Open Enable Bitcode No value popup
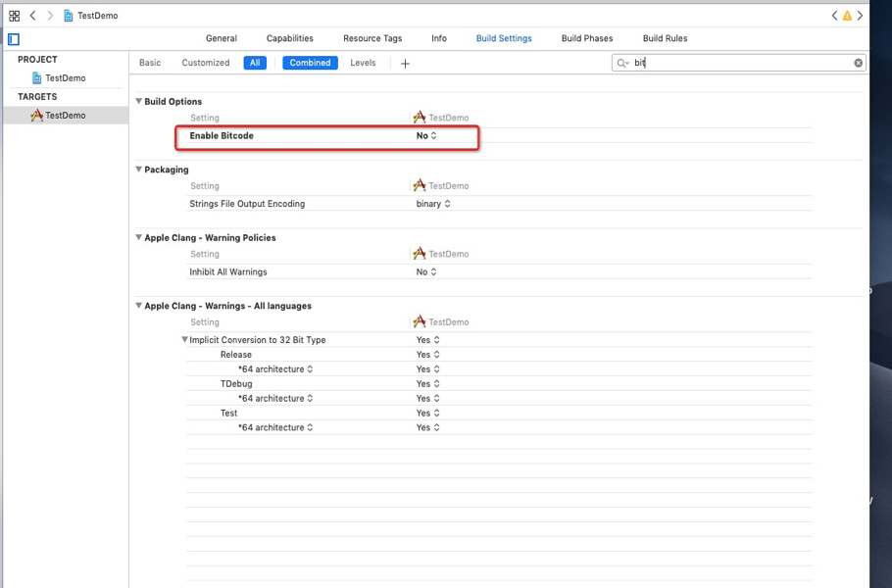The height and width of the screenshot is (588, 892). (426, 136)
